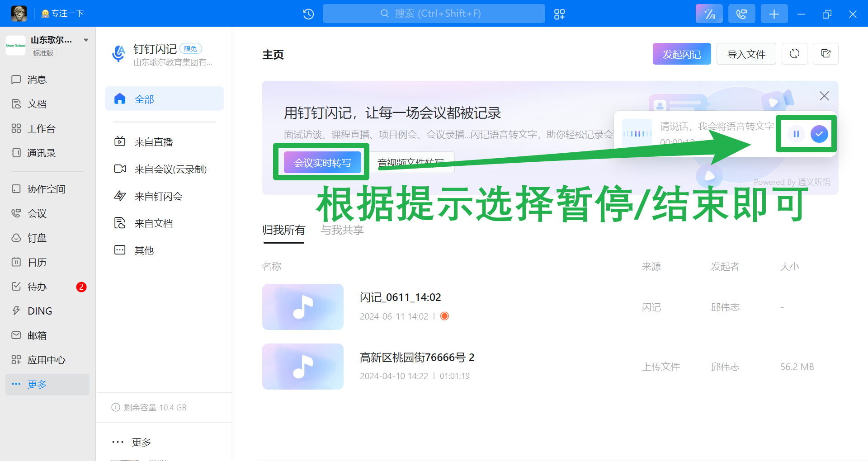This screenshot has height=461, width=868.
Task: Click the 发起闪记 button
Action: (682, 54)
